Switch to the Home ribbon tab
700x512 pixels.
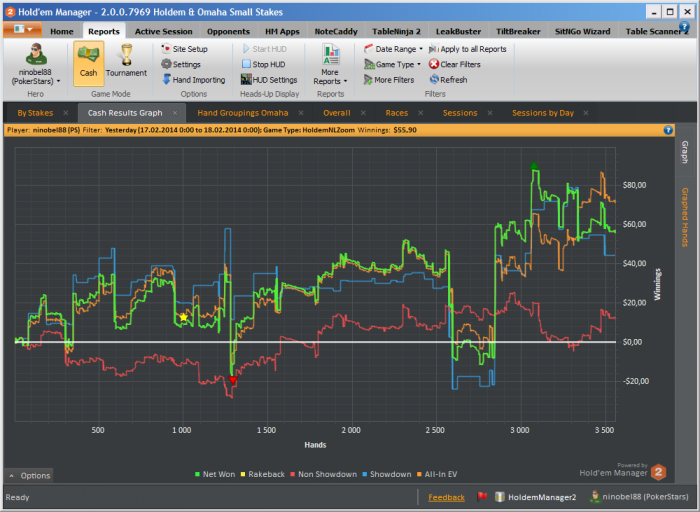click(62, 31)
